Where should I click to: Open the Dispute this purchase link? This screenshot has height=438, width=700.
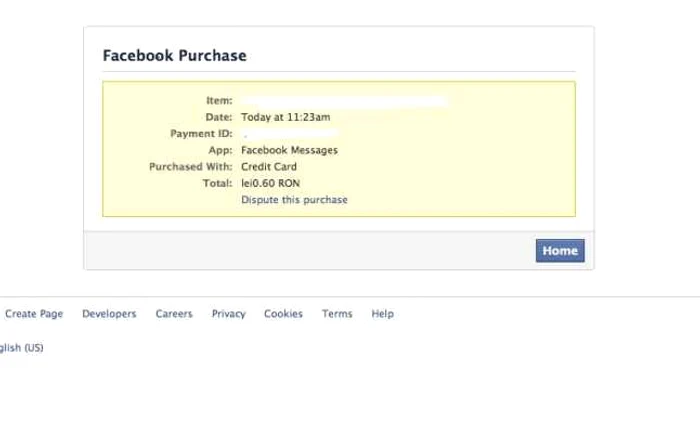click(x=294, y=200)
